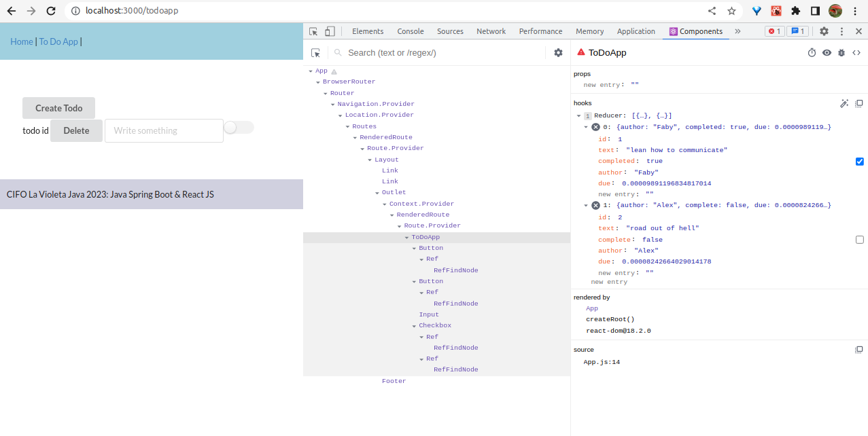Open the Console tab
The width and height of the screenshot is (868, 436).
[x=411, y=31]
